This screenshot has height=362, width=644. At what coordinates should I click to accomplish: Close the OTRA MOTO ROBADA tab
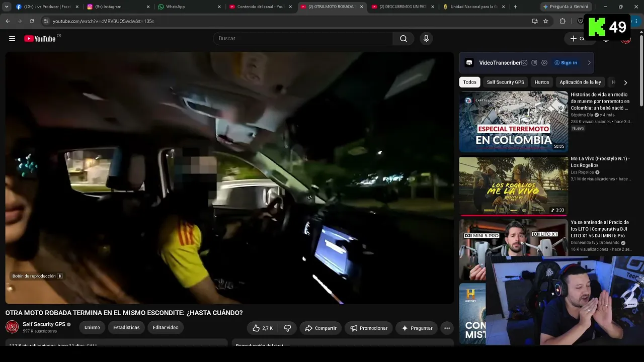[361, 7]
